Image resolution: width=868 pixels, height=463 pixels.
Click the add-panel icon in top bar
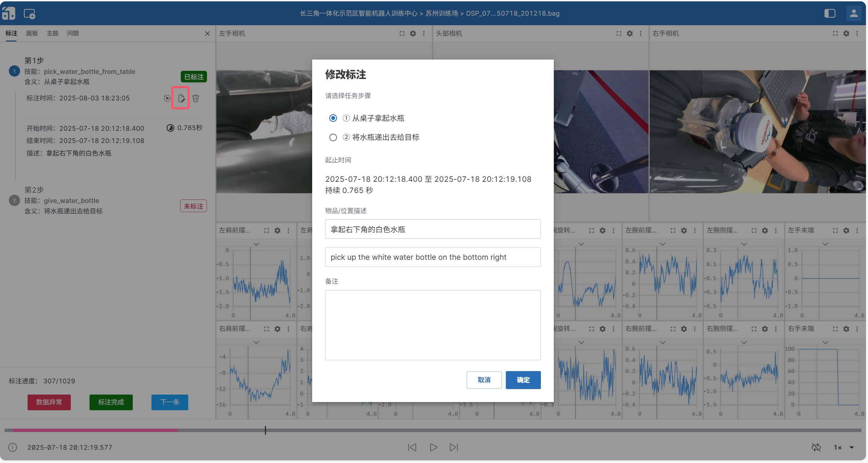point(30,14)
